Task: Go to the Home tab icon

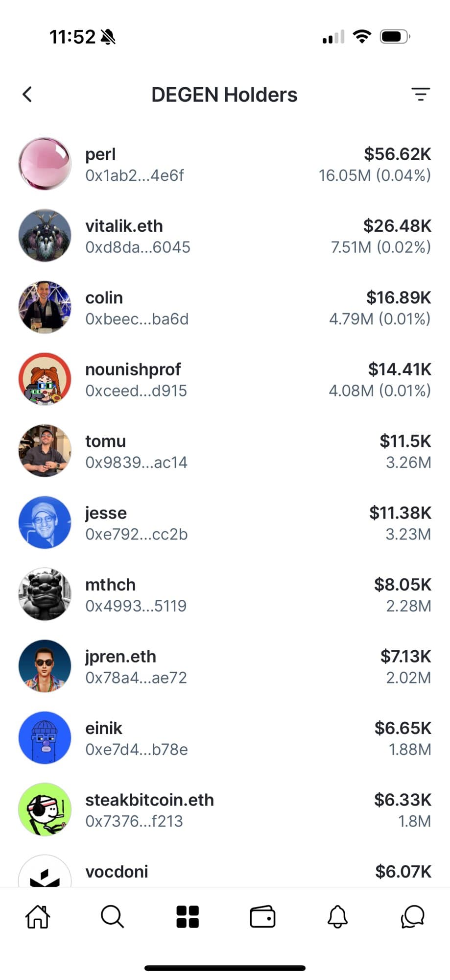Action: [38, 916]
